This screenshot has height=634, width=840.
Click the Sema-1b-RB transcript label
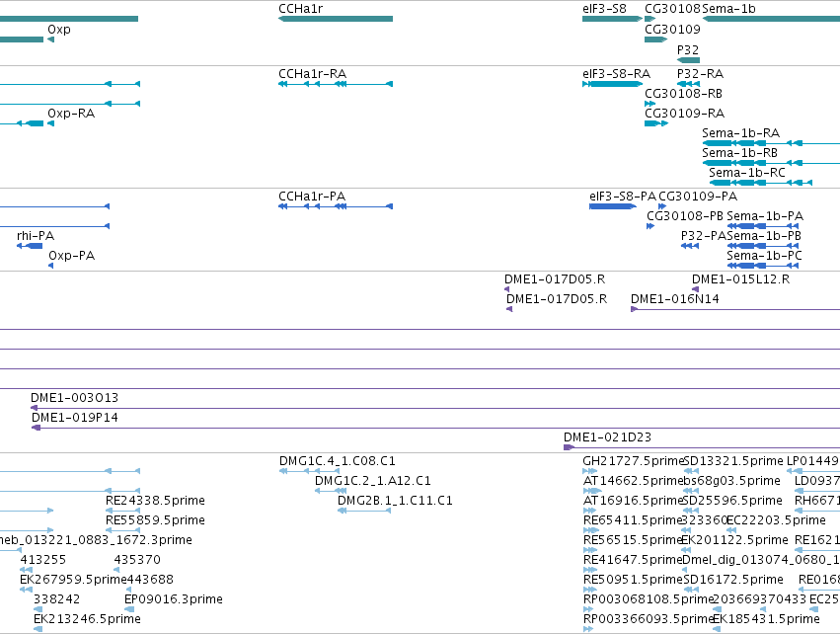click(x=740, y=153)
